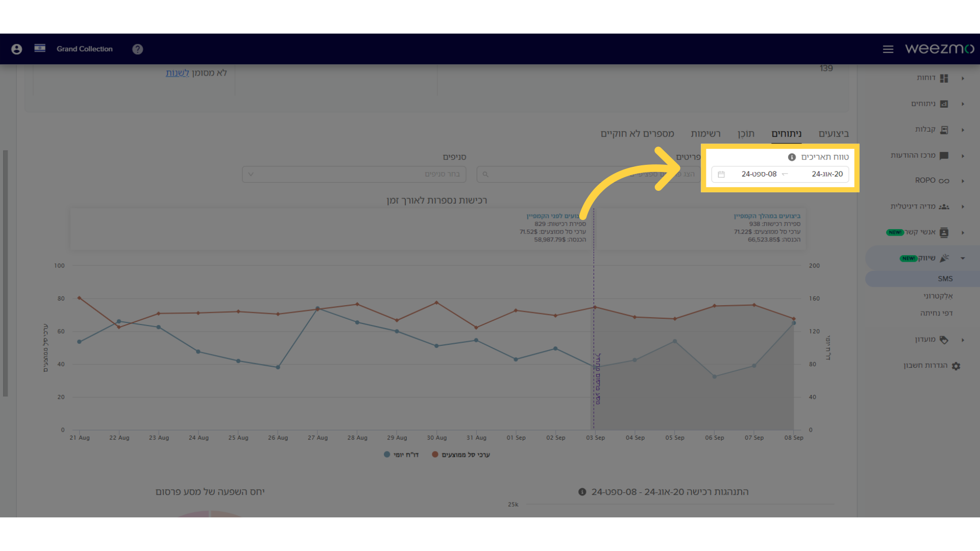Select דפי נחיתה in the sidebar
Viewport: 980px width, 551px height.
coord(936,313)
